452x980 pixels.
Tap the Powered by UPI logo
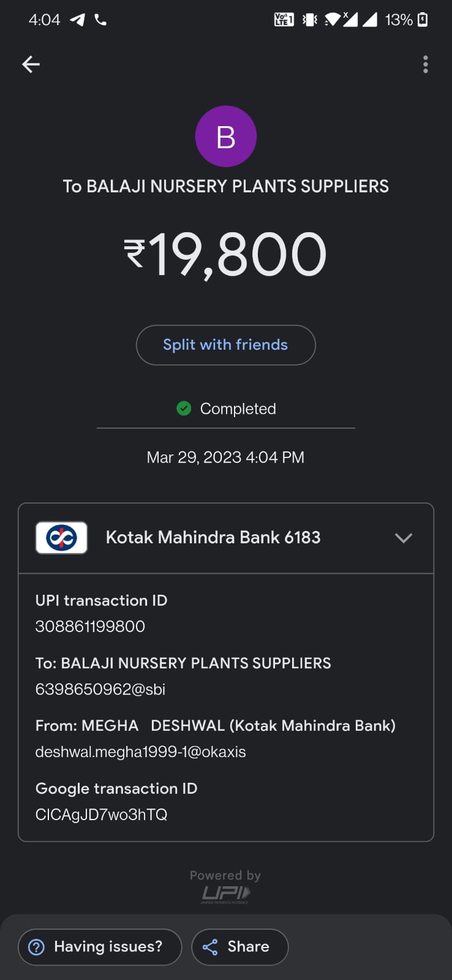pyautogui.click(x=225, y=895)
